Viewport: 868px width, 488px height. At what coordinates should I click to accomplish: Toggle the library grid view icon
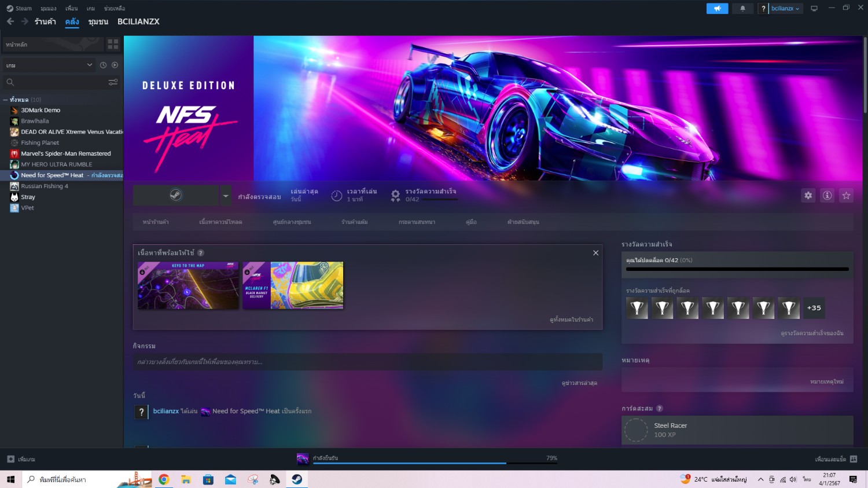[113, 44]
